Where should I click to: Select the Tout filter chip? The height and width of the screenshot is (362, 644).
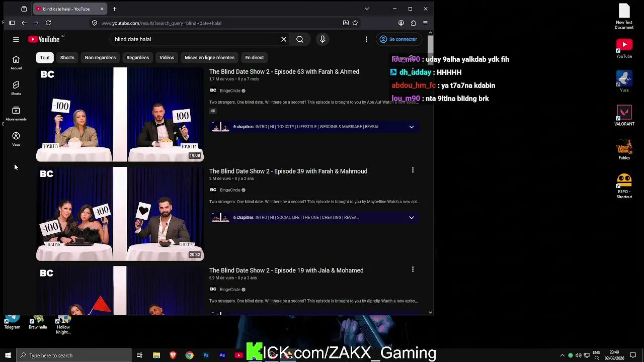45,57
